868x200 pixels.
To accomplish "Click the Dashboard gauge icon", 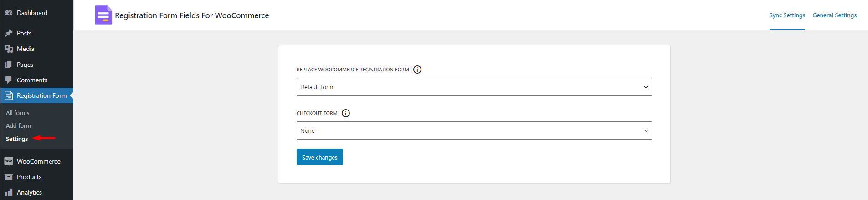I will pyautogui.click(x=9, y=13).
